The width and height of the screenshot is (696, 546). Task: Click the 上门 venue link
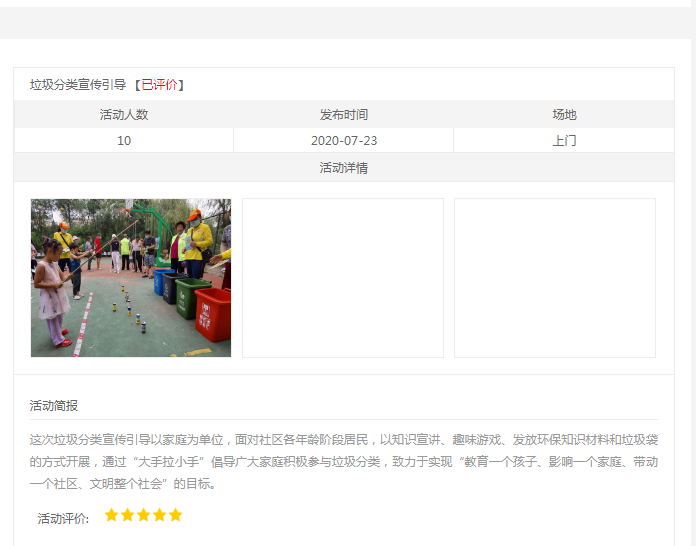click(564, 141)
